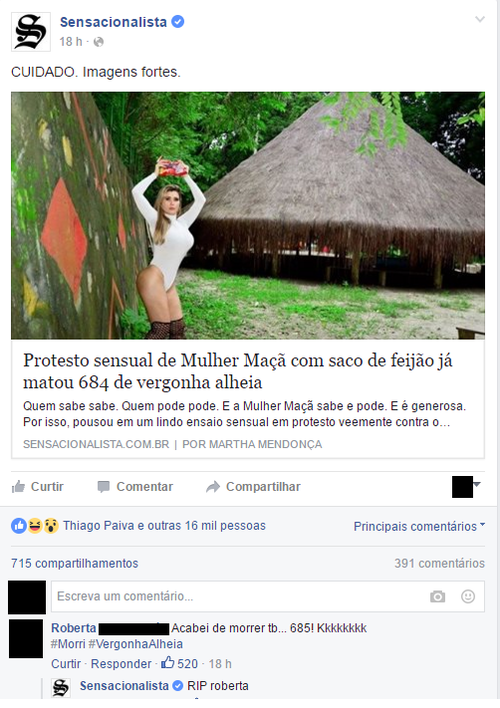Open the Principais comentários sorting dropdown
The height and width of the screenshot is (708, 500).
pyautogui.click(x=419, y=526)
